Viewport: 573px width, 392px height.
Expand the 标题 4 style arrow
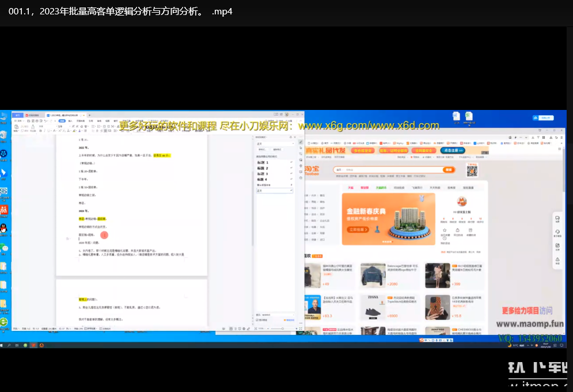pyautogui.click(x=291, y=180)
